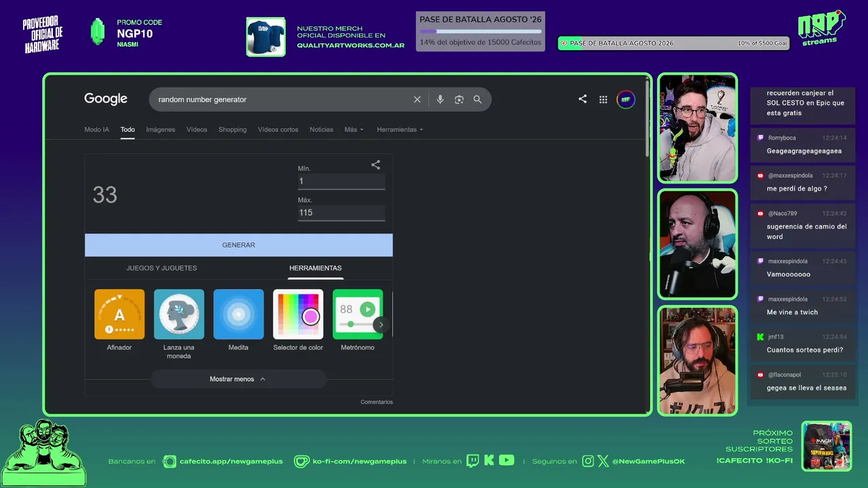Click the GENERAR button

(239, 245)
